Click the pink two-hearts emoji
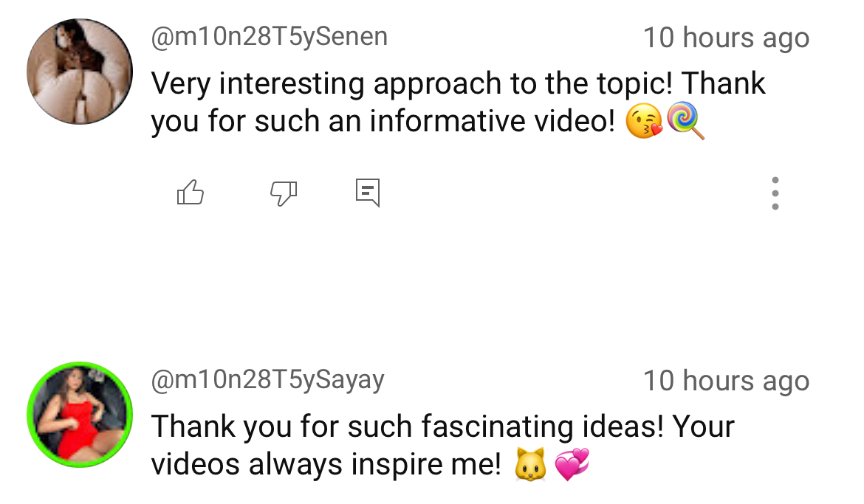 coord(572,464)
